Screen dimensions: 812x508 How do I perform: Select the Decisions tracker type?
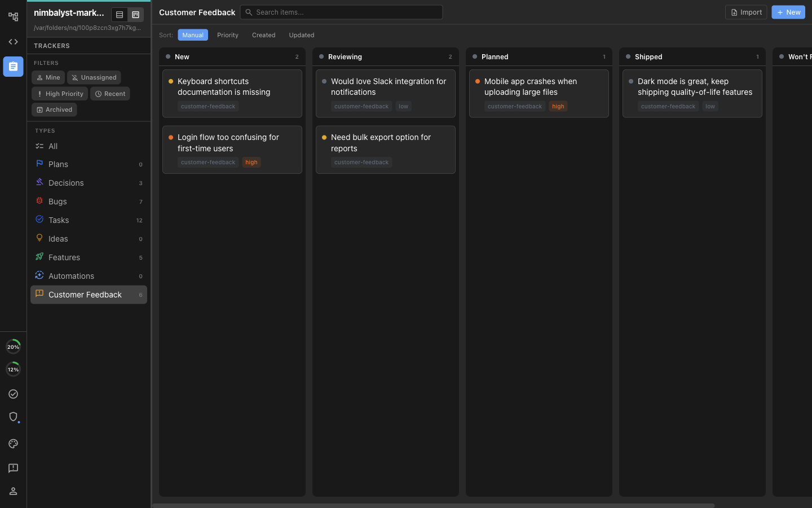pyautogui.click(x=89, y=183)
